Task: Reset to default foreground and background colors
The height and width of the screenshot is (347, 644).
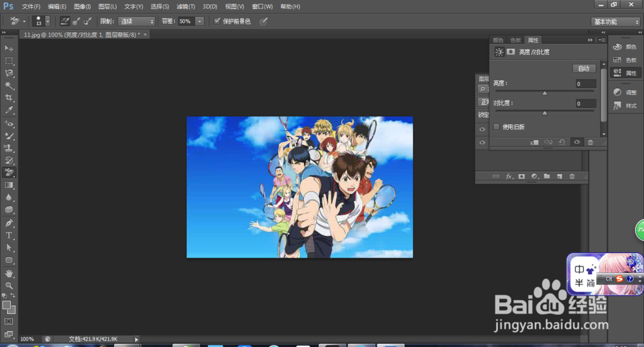Action: 4,295
